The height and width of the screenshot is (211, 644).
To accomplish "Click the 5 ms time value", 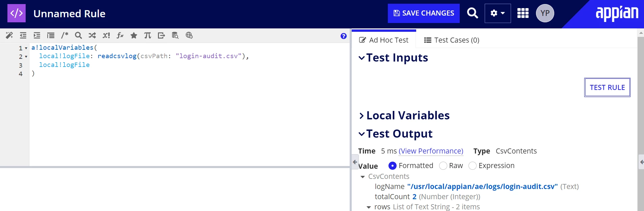I will click(x=389, y=151).
